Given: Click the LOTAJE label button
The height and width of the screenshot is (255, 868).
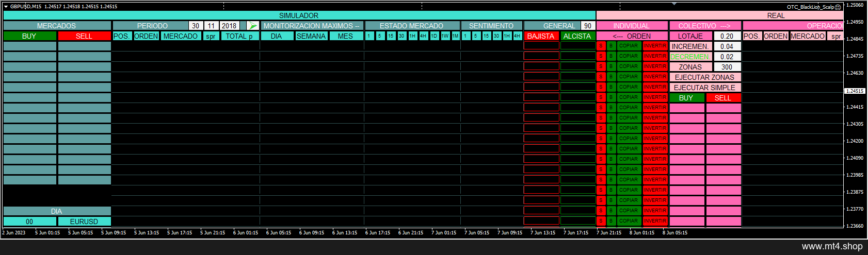Looking at the screenshot, I should (x=690, y=36).
